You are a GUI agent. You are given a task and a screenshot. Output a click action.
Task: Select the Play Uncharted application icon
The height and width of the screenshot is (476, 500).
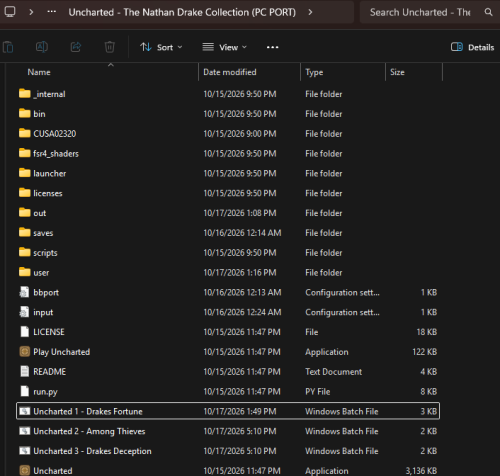click(x=24, y=351)
